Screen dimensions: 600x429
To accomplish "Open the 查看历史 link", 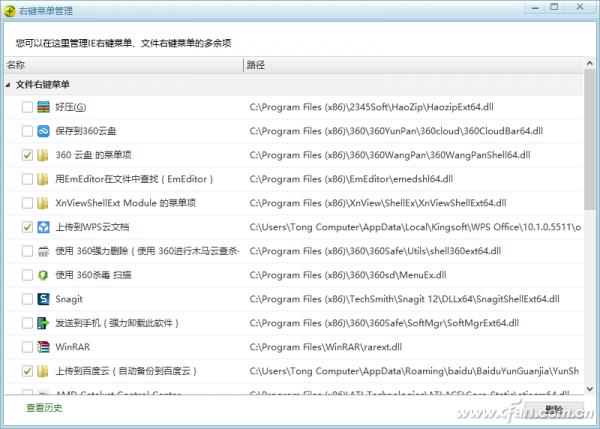I will click(x=44, y=408).
